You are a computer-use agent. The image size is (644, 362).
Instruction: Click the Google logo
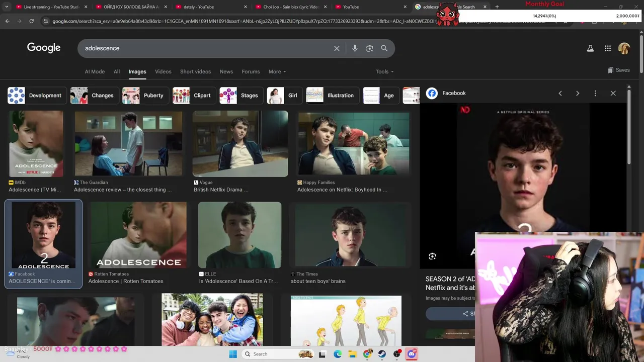(44, 48)
